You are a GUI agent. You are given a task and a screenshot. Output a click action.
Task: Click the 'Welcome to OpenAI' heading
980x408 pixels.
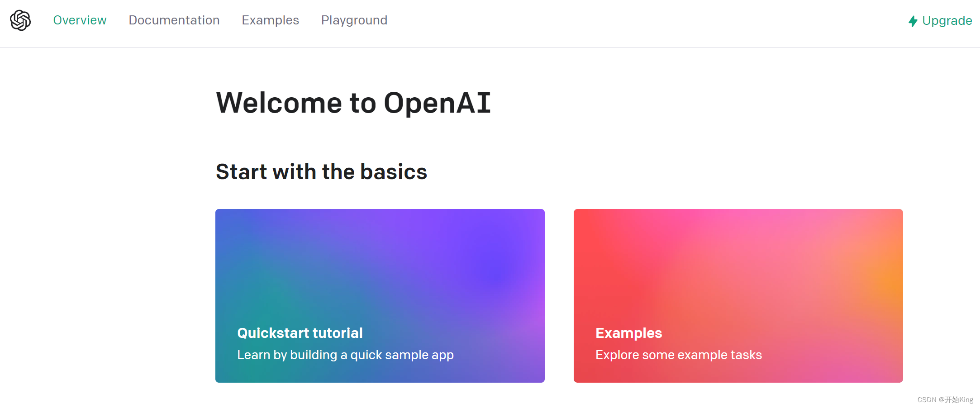[x=353, y=103]
